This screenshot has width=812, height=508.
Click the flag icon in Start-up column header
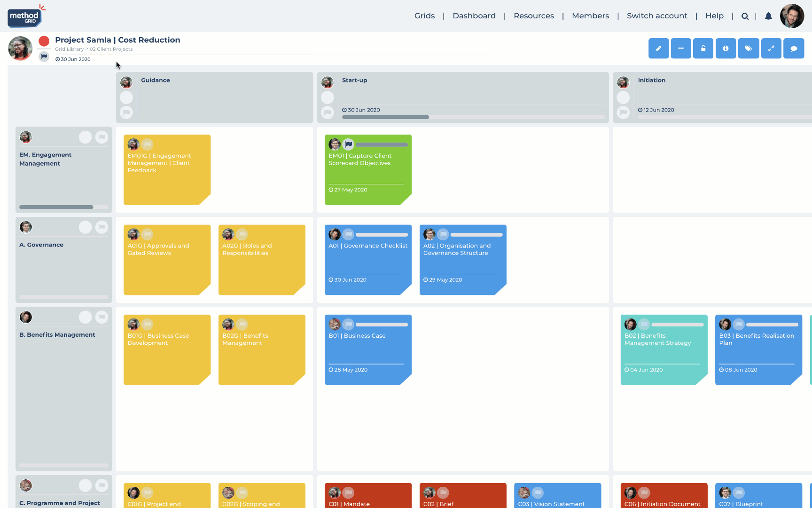point(328,112)
